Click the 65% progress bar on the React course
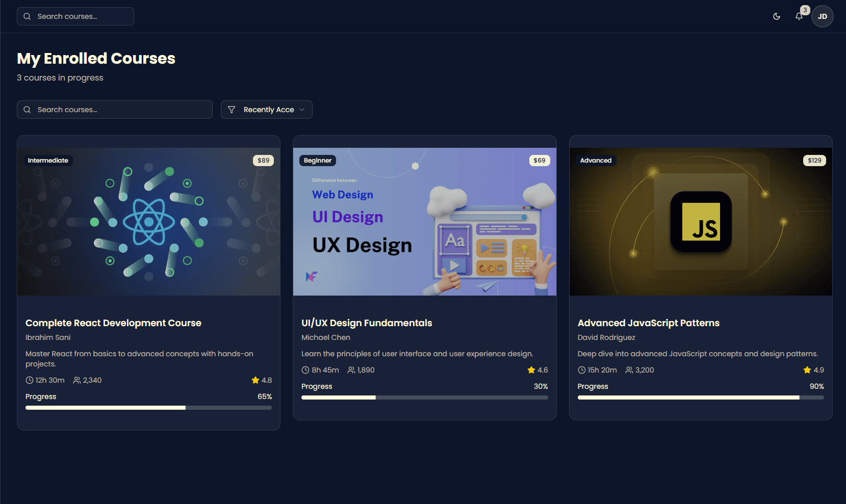The height and width of the screenshot is (504, 846). (x=148, y=407)
